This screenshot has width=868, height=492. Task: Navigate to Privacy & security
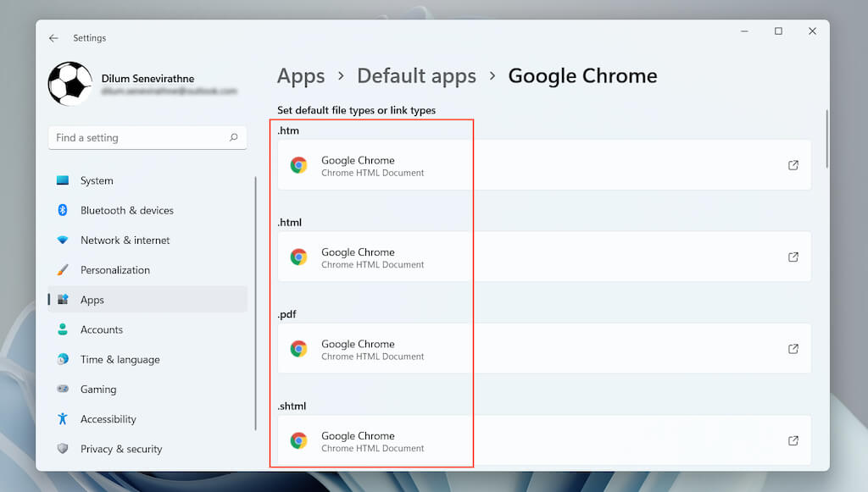[120, 449]
